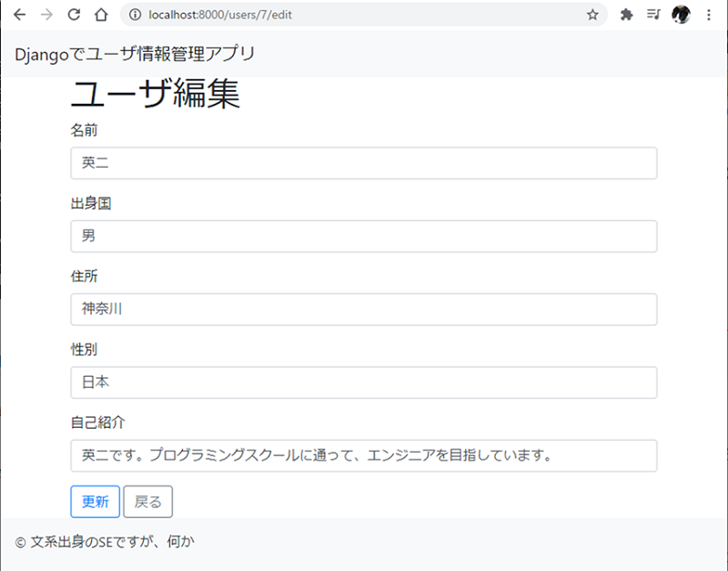Go back with the browser back arrow
Viewport: 728px width, 571px height.
click(19, 15)
